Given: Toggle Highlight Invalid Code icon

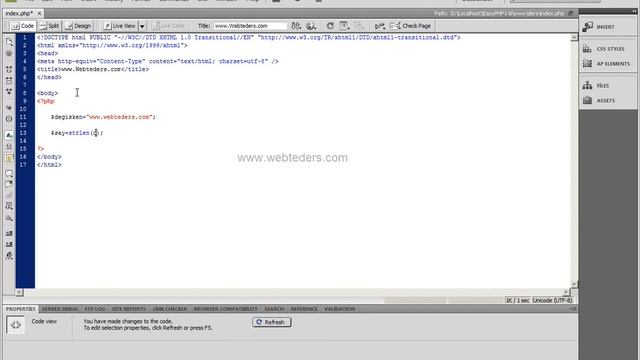Looking at the screenshot, I should (x=9, y=146).
